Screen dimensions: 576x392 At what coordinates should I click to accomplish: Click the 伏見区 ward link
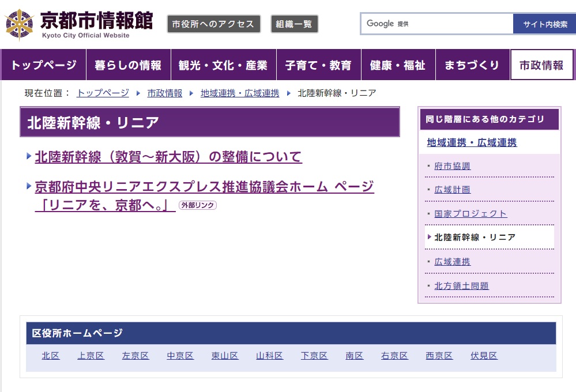[x=483, y=356]
